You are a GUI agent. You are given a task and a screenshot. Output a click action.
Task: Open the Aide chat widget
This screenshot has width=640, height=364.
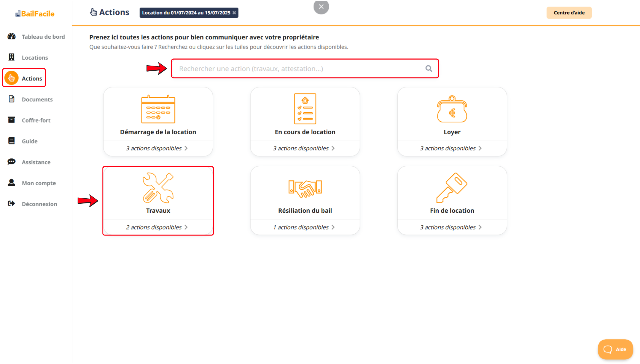coord(615,349)
